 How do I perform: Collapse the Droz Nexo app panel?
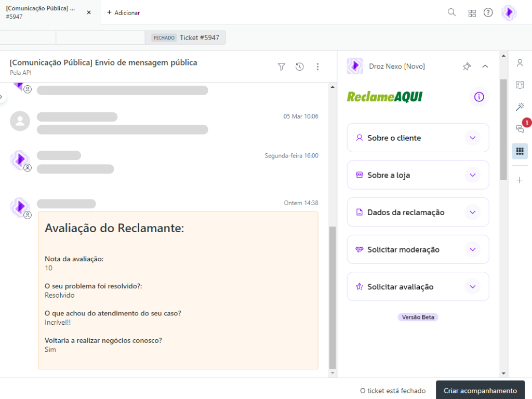coord(485,66)
